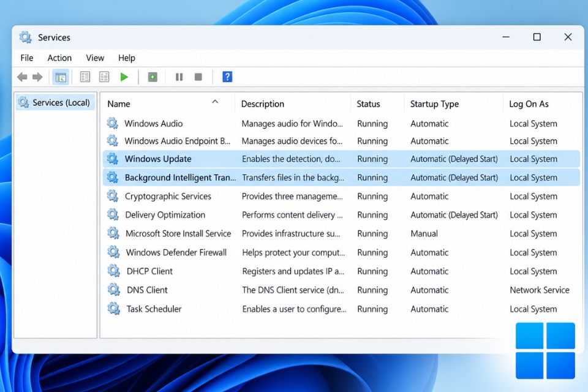Screen dimensions: 588x392
Task: Open the File menu
Action: 26,58
